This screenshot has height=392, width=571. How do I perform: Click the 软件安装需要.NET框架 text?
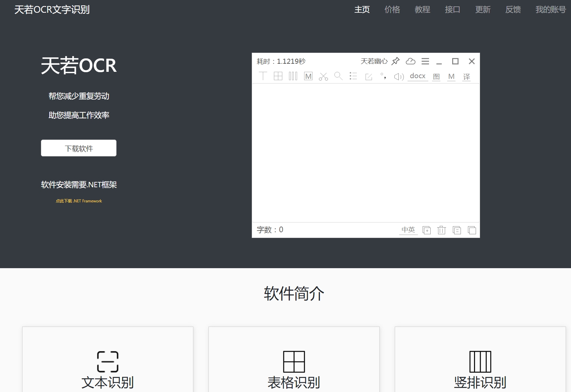79,185
